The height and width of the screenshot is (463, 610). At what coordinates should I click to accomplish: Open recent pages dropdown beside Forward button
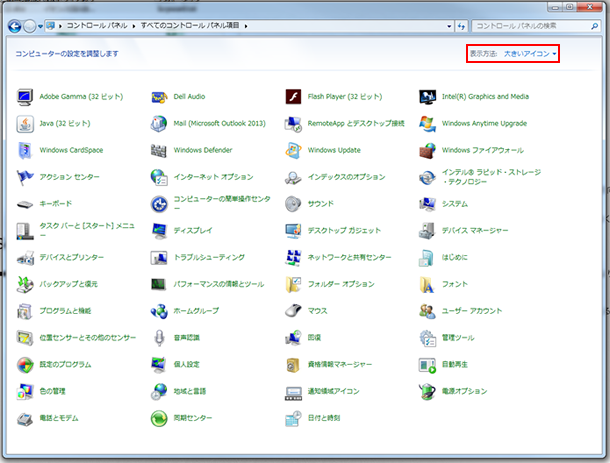click(40, 26)
